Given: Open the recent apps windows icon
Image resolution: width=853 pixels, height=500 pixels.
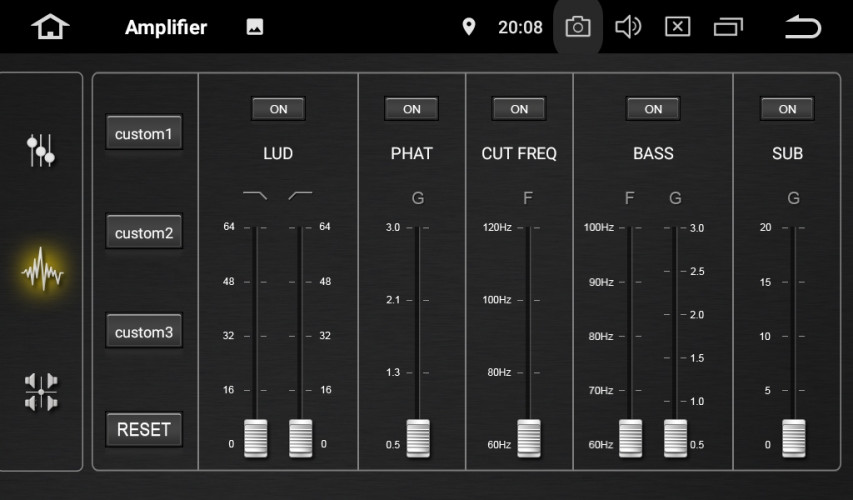Looking at the screenshot, I should (728, 27).
